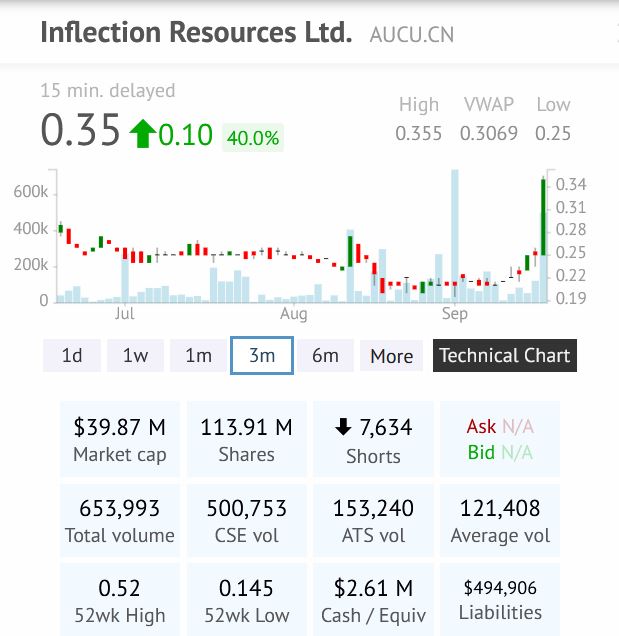This screenshot has width=619, height=636.
Task: Switch chart to 1w range
Action: pyautogui.click(x=135, y=356)
